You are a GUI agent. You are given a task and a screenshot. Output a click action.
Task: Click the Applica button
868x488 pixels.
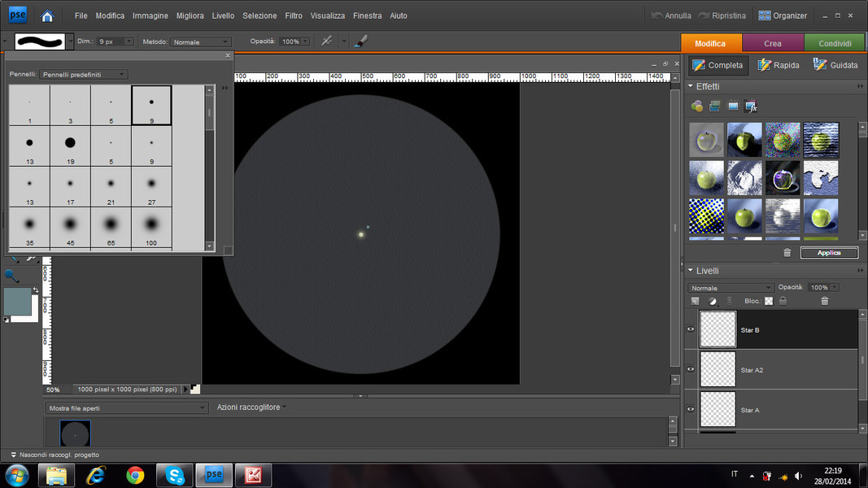pos(829,253)
